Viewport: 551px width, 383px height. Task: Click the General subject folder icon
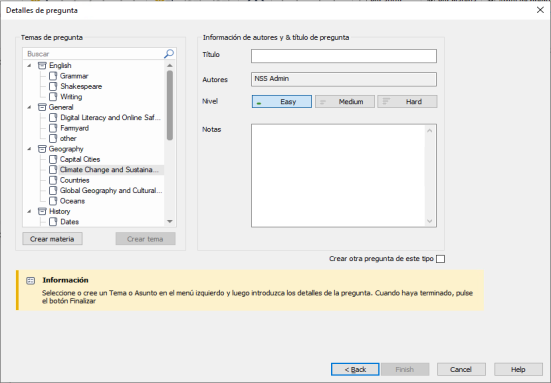click(x=42, y=107)
